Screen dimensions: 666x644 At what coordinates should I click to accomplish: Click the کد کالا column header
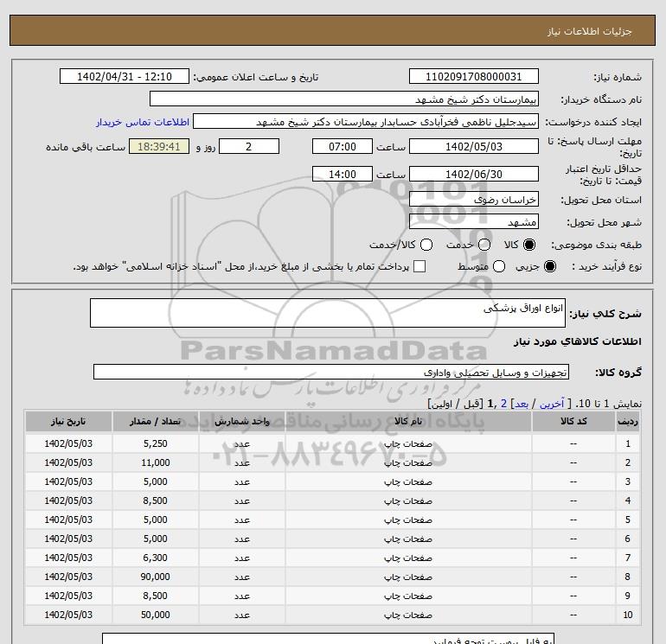[x=573, y=421]
